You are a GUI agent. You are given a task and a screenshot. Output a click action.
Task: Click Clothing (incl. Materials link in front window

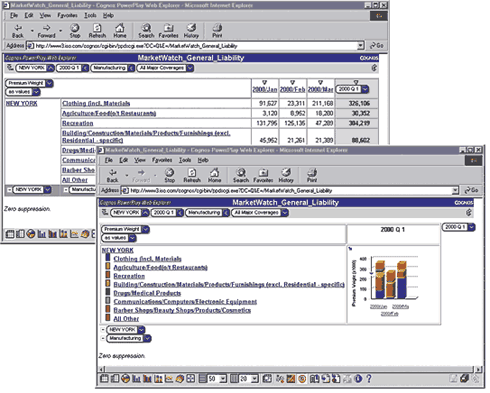(147, 259)
